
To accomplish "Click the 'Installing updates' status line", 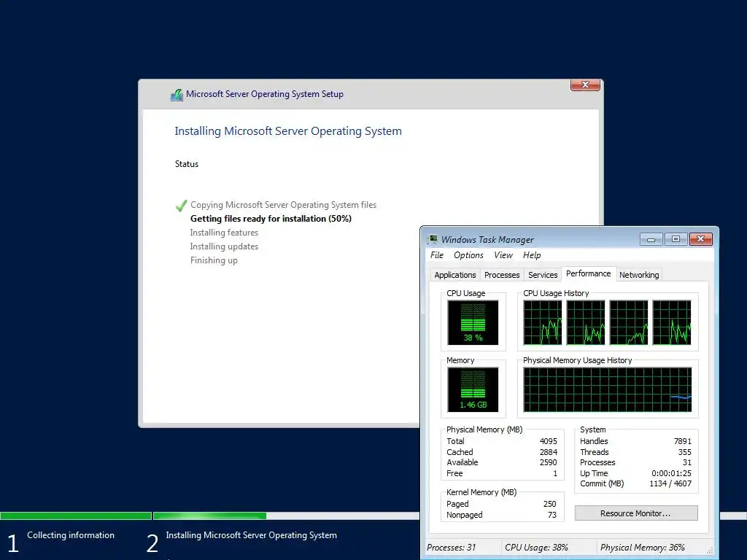I will (224, 246).
